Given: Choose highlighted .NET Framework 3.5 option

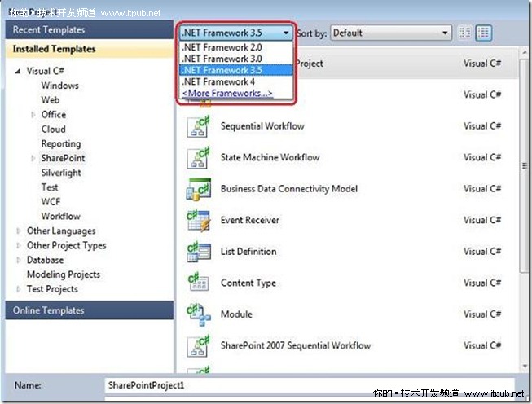Looking at the screenshot, I should (x=235, y=70).
